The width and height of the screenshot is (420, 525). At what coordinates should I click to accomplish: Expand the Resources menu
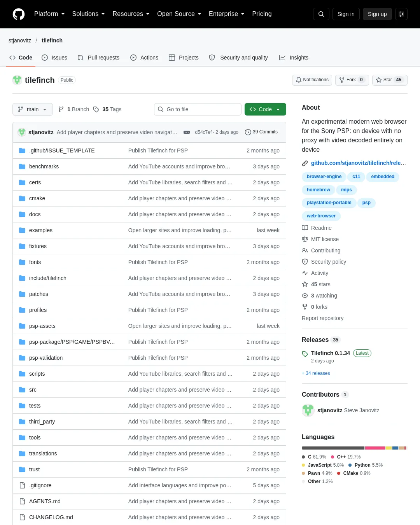(131, 14)
